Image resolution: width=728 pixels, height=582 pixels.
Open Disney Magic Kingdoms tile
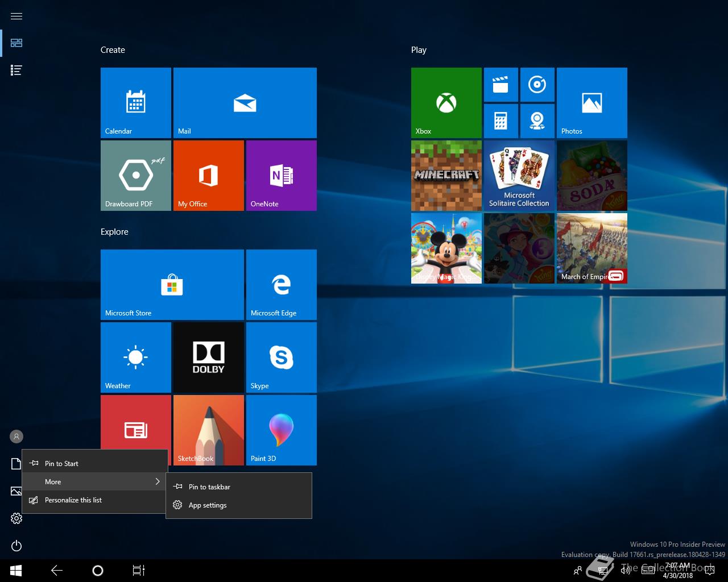pos(446,248)
